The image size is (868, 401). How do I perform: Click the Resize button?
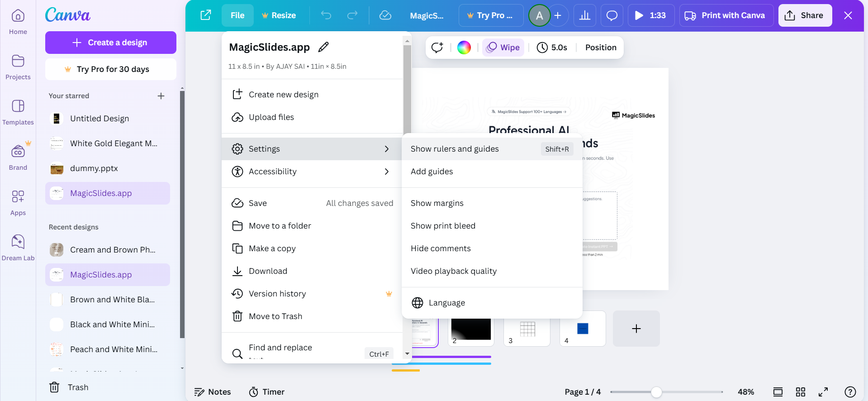(x=279, y=15)
